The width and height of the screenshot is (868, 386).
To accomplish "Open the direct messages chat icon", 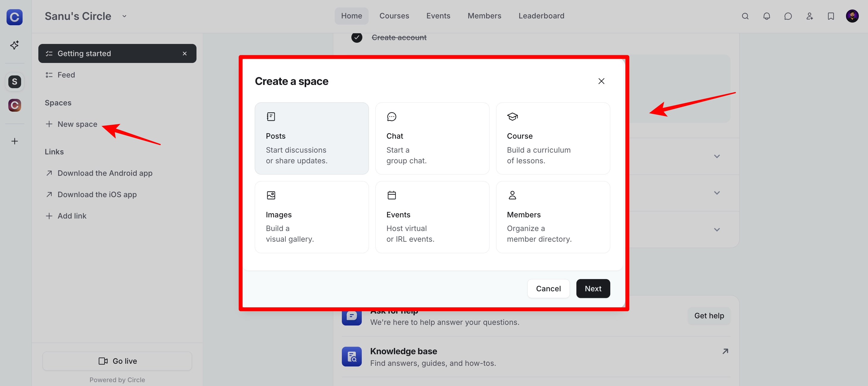I will pos(788,16).
